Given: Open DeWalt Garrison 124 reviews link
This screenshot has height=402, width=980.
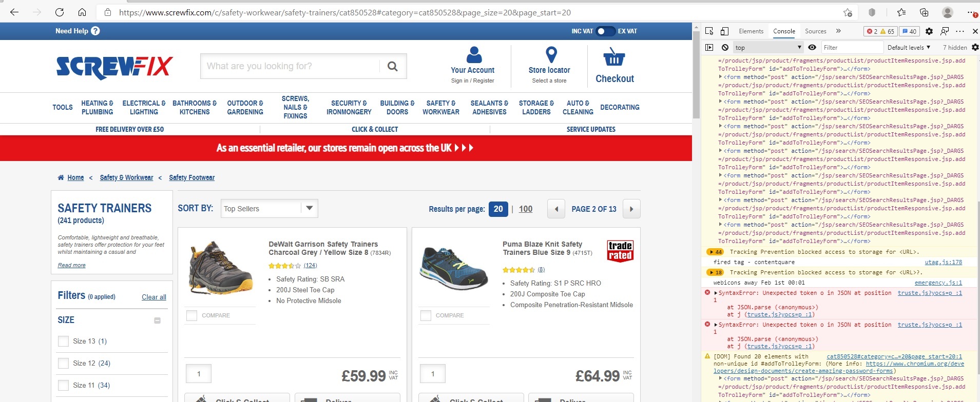Looking at the screenshot, I should click(310, 266).
